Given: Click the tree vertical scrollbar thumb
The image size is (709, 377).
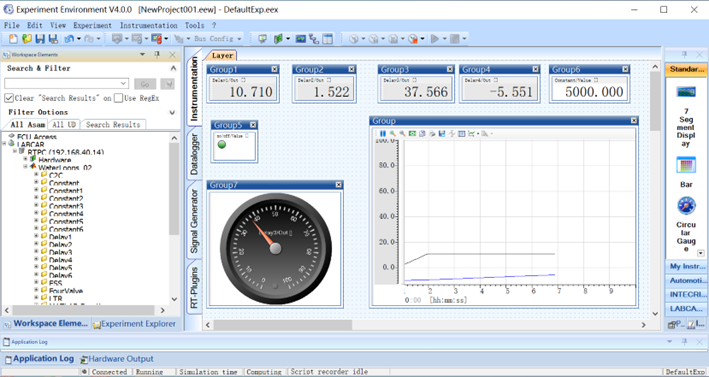Looking at the screenshot, I should pos(175,189).
